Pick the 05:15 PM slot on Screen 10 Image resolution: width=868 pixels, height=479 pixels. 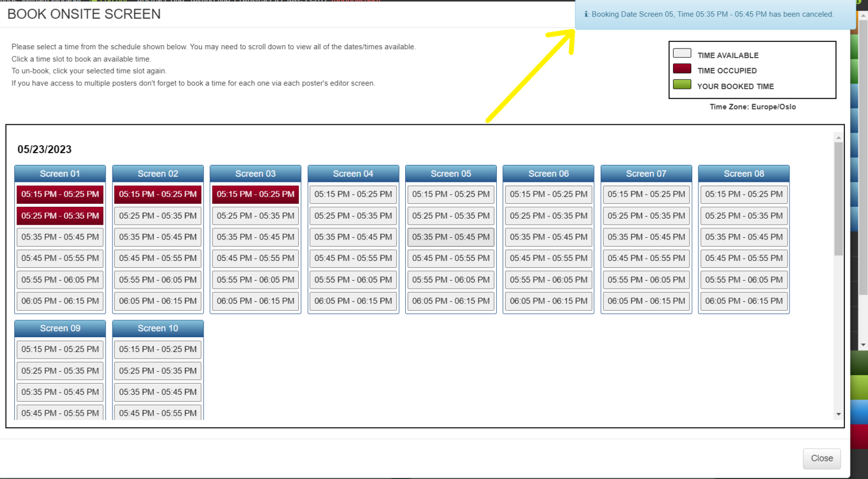tap(157, 349)
